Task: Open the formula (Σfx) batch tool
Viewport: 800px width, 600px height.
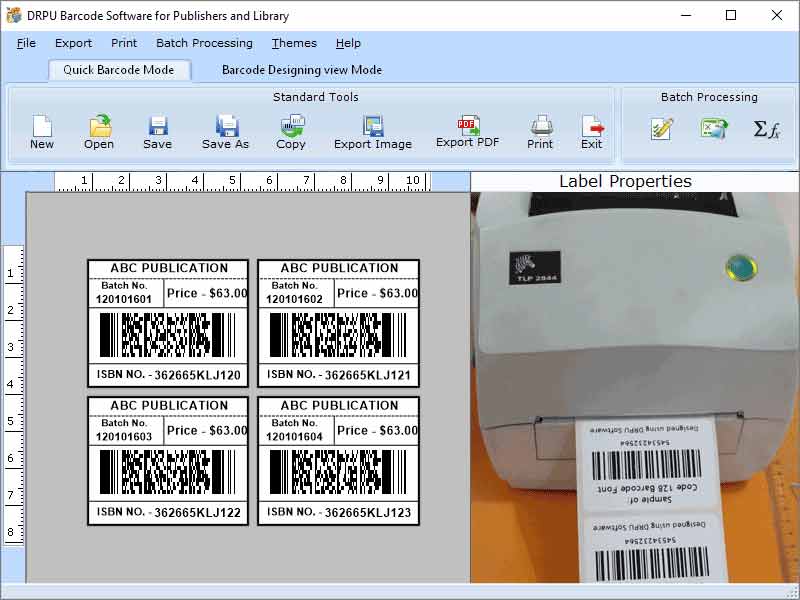Action: (764, 130)
